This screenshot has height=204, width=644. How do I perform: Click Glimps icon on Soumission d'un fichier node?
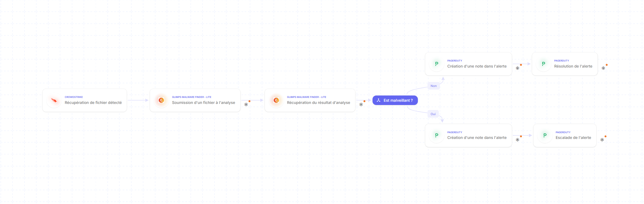pos(161,100)
